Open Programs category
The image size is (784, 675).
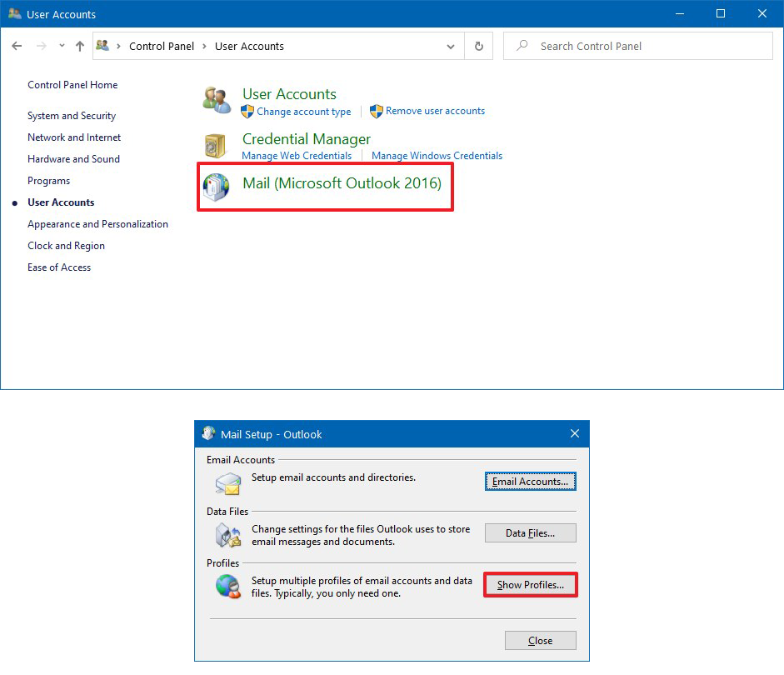[x=48, y=181]
